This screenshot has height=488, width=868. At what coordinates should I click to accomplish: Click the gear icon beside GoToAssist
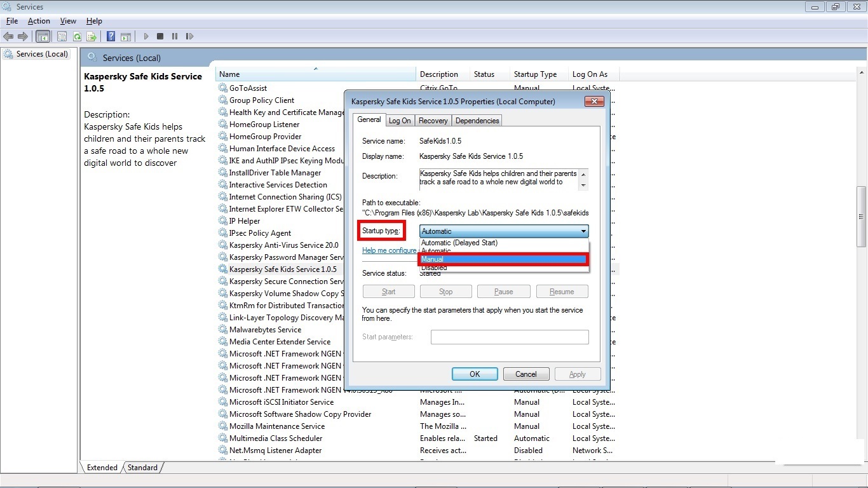point(223,88)
